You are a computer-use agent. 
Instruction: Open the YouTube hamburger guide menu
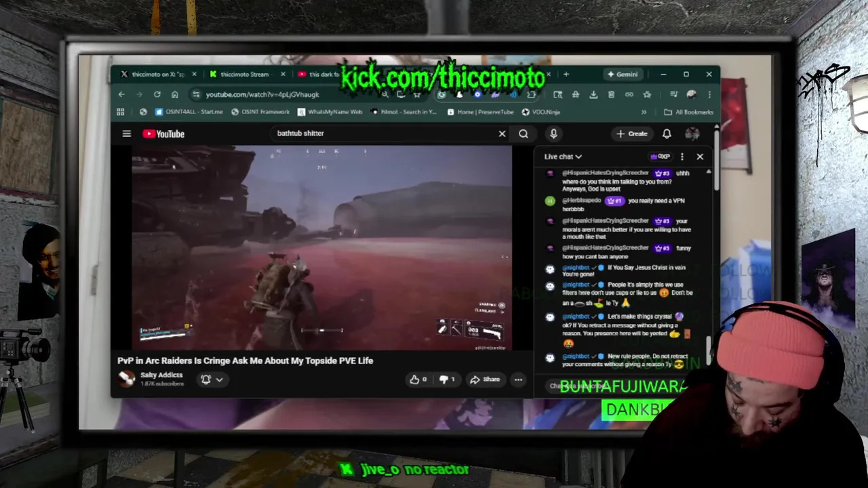click(127, 134)
